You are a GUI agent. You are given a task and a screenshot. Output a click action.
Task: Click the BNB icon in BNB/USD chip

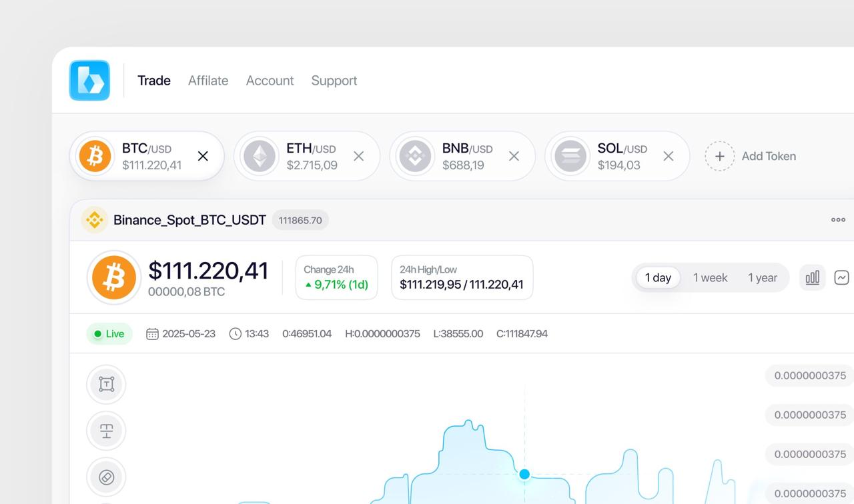pos(415,157)
